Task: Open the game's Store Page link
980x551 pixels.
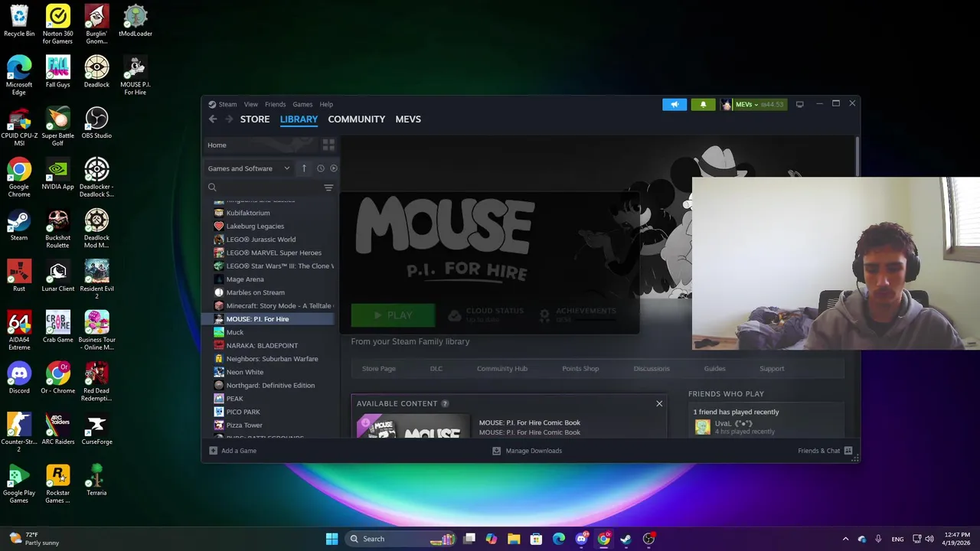Action: coord(379,369)
